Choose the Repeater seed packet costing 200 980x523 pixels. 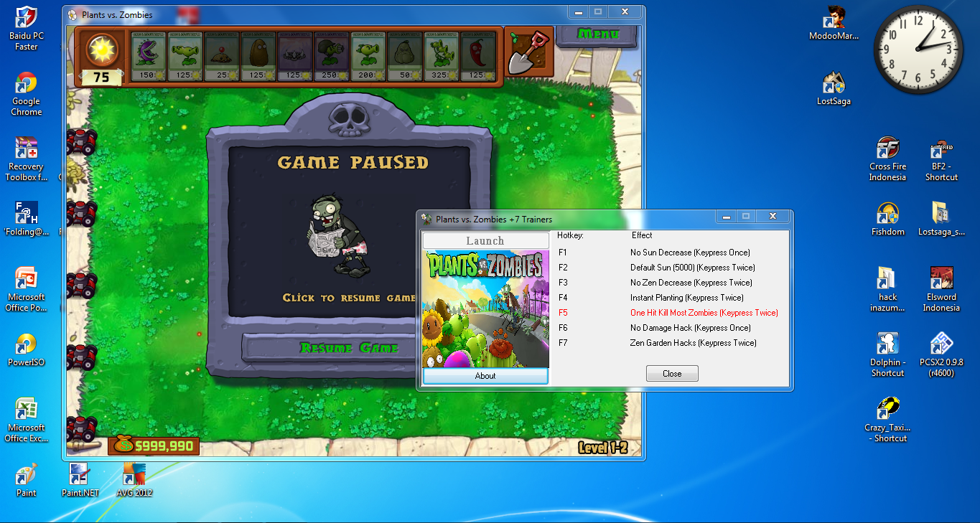[x=368, y=56]
